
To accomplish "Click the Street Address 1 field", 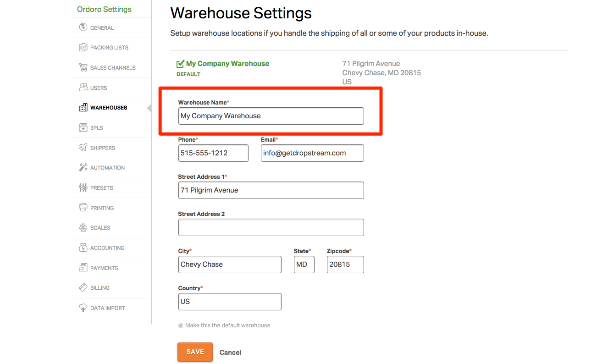I will [271, 190].
